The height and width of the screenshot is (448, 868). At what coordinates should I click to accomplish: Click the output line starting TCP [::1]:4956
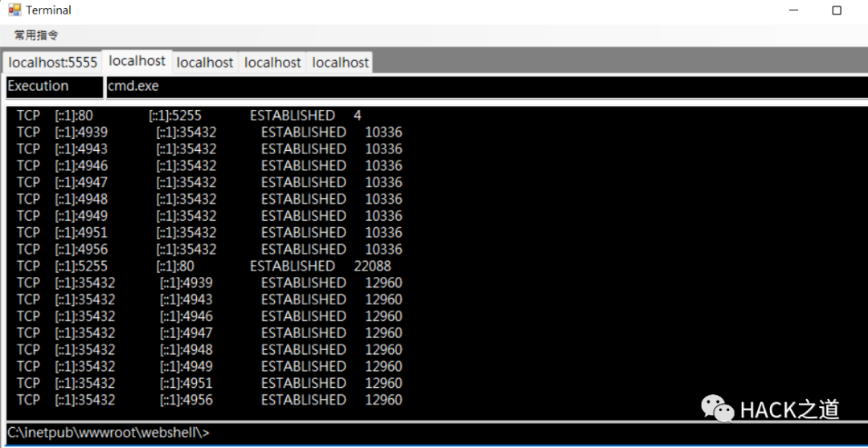[209, 248]
